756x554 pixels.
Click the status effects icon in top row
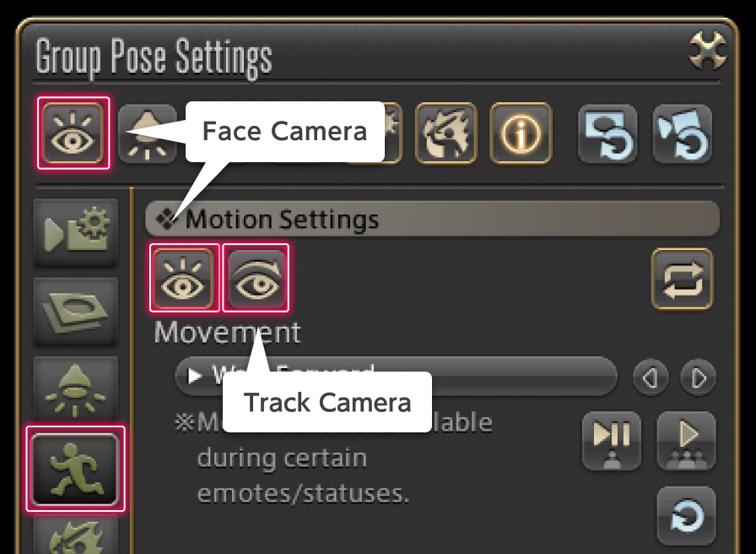[x=446, y=133]
